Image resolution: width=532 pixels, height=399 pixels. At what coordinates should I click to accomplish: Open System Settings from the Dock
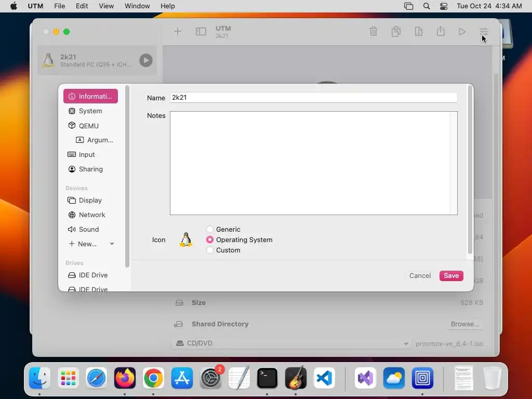[x=210, y=378]
